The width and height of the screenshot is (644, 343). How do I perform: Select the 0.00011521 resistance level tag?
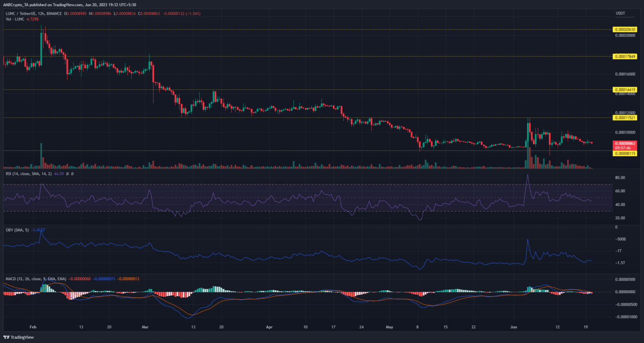pyautogui.click(x=625, y=118)
